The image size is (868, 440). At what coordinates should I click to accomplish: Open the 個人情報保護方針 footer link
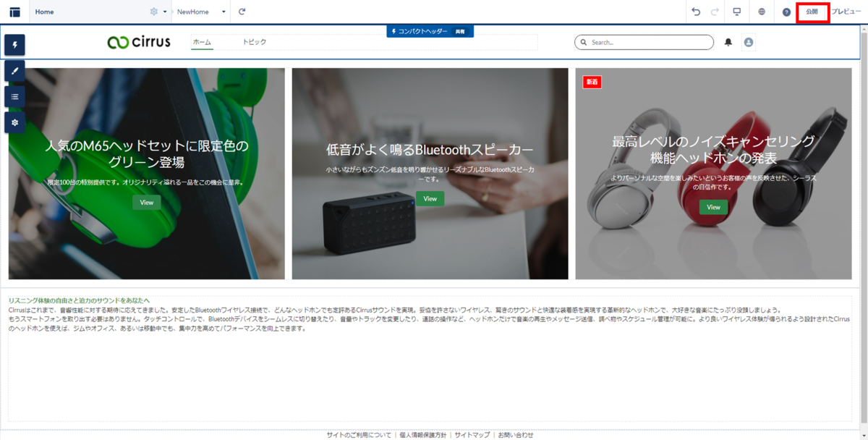[422, 435]
